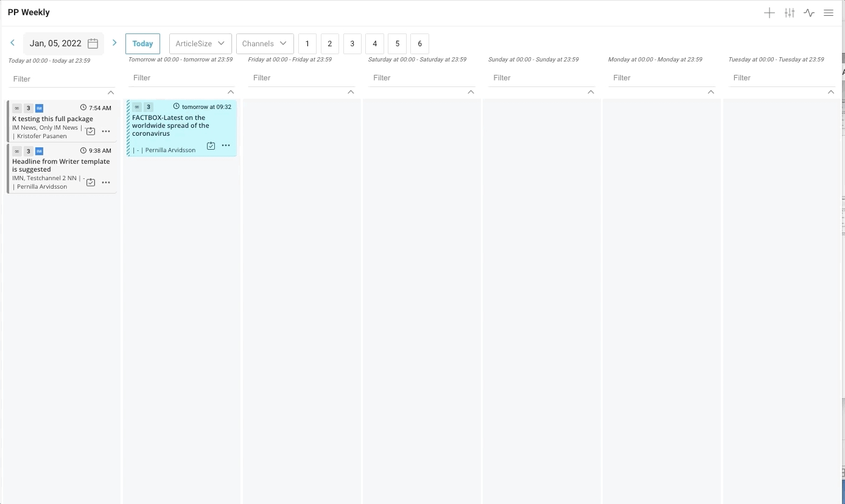The height and width of the screenshot is (504, 845).
Task: Open three-dot menu on K testing card
Action: point(106,131)
